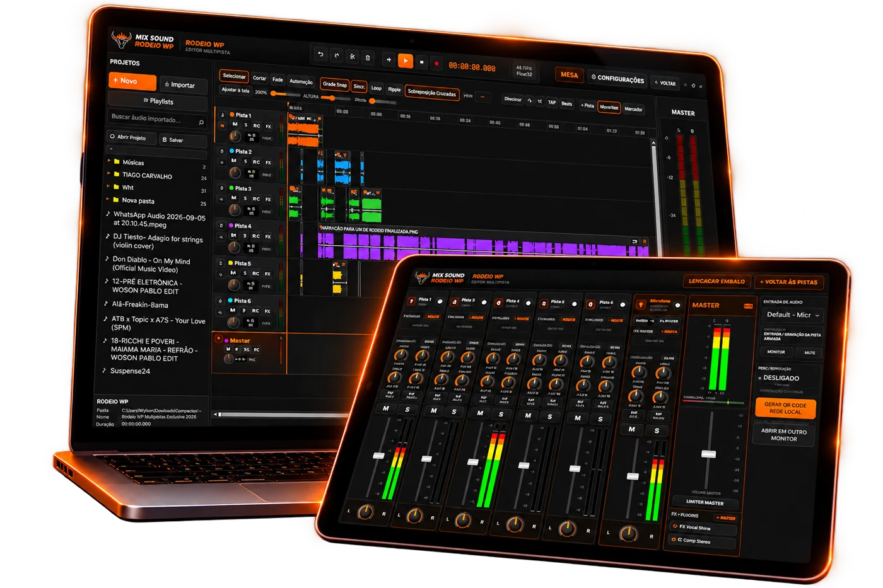Click the VOLUME MASTER fader track in the mixer

709,451
